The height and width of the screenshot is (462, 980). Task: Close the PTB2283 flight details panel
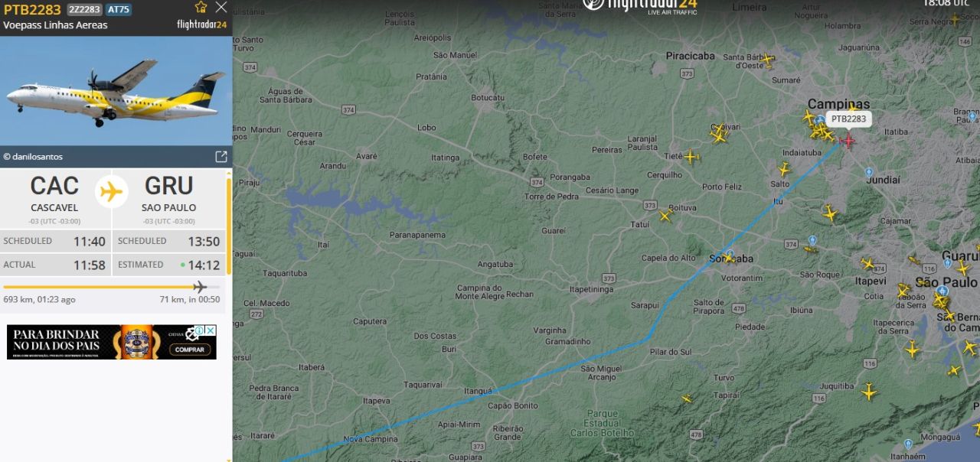pos(221,8)
